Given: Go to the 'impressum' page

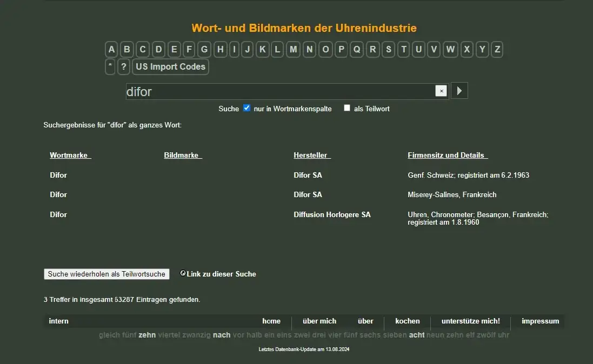Looking at the screenshot, I should [540, 321].
